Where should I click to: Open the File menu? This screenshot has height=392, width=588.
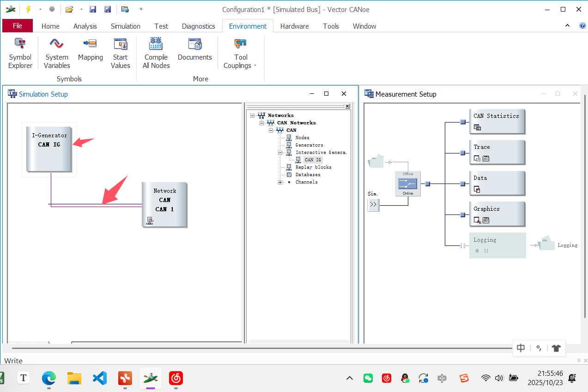18,26
